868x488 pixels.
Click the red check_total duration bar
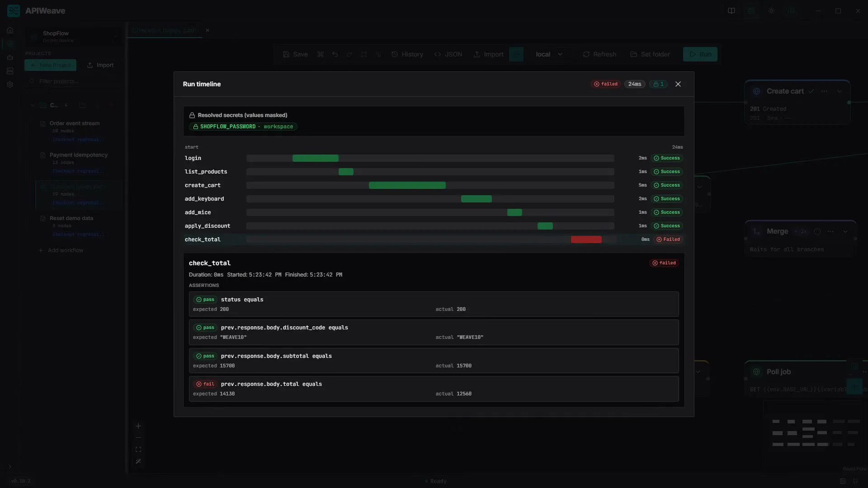click(x=586, y=239)
